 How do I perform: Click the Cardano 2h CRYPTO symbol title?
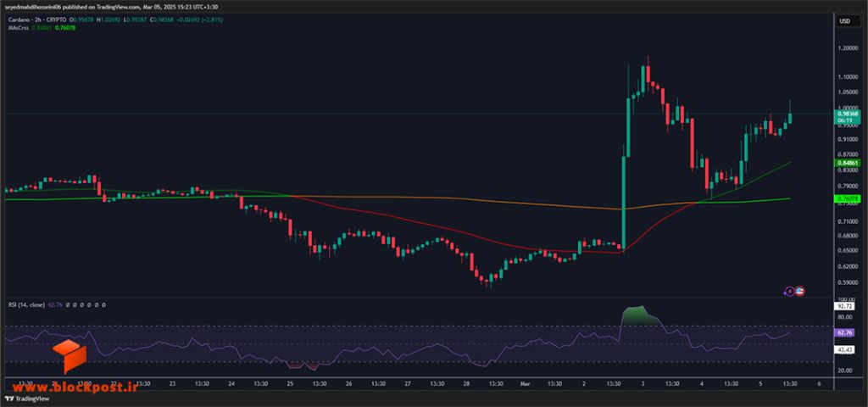(x=36, y=20)
